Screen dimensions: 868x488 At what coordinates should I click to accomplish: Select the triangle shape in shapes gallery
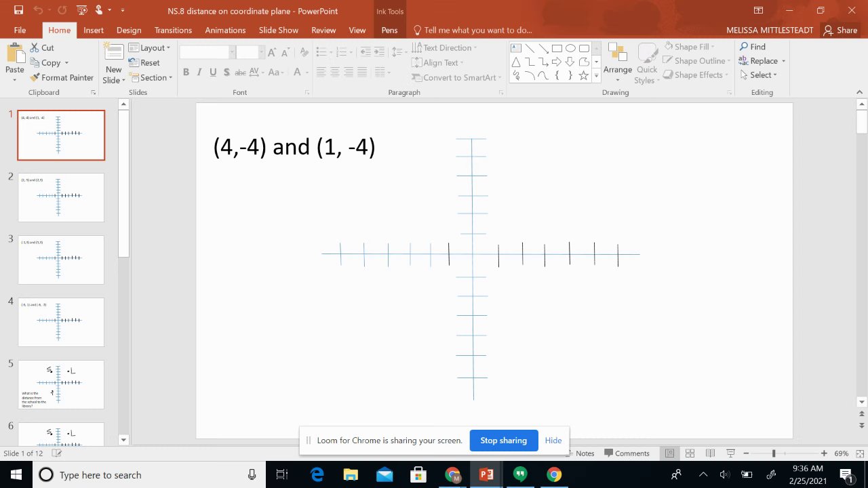[516, 62]
